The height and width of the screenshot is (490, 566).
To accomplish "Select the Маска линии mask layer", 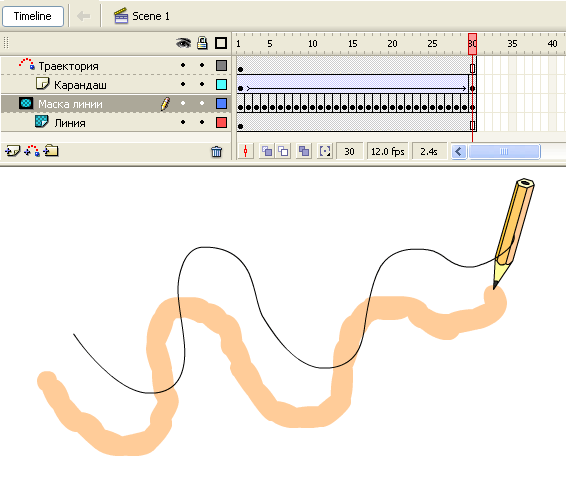I will pos(116,104).
